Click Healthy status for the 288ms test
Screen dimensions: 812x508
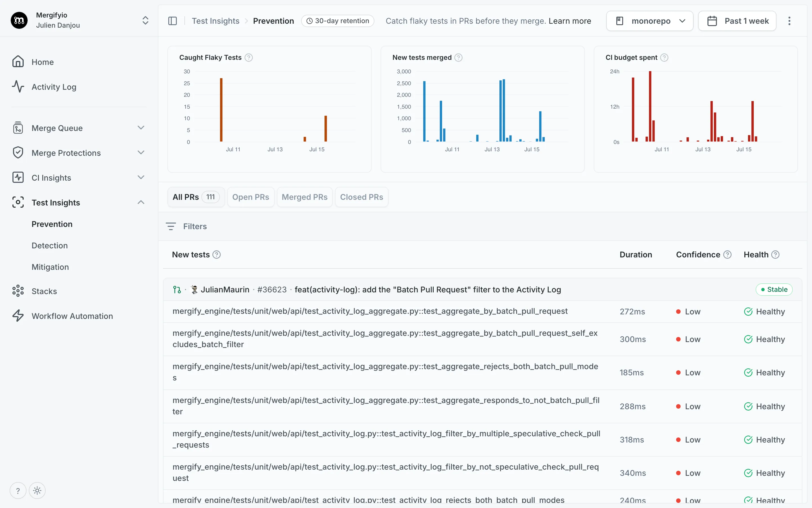(764, 406)
